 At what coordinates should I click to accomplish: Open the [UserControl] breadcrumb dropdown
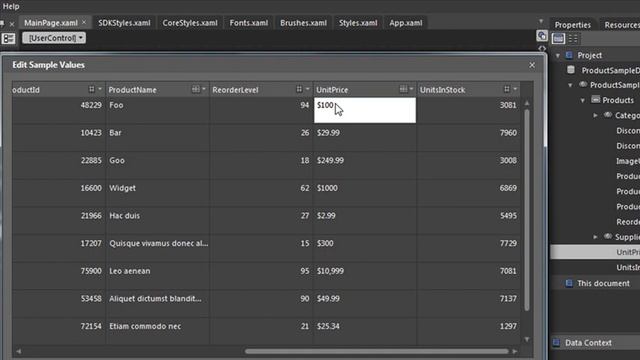pyautogui.click(x=54, y=38)
